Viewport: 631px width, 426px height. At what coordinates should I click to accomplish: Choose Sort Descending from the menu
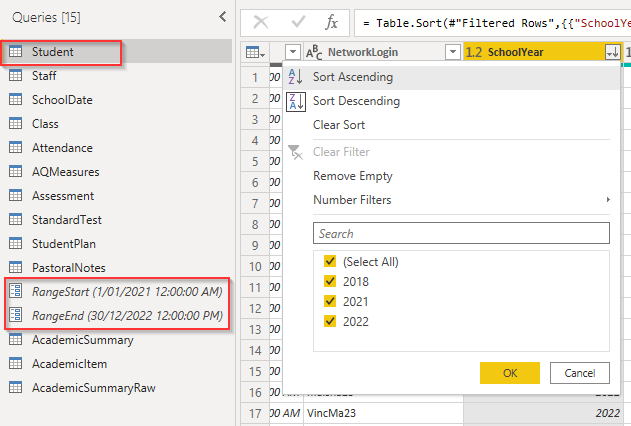pos(452,101)
